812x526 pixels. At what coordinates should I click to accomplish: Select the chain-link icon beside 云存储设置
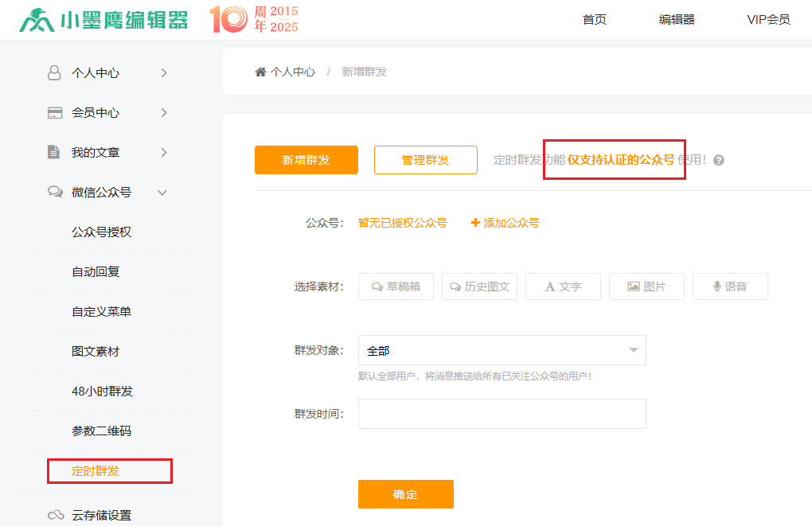(54, 516)
